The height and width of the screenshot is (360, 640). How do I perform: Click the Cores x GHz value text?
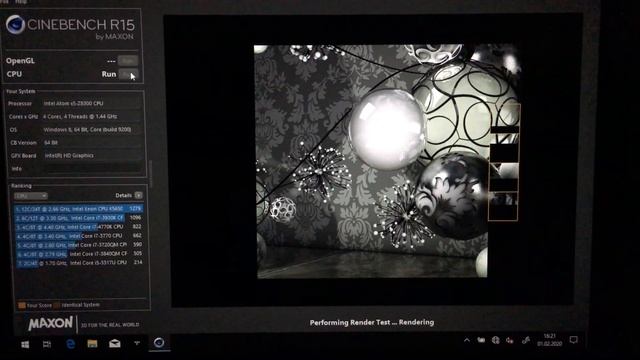click(x=80, y=117)
